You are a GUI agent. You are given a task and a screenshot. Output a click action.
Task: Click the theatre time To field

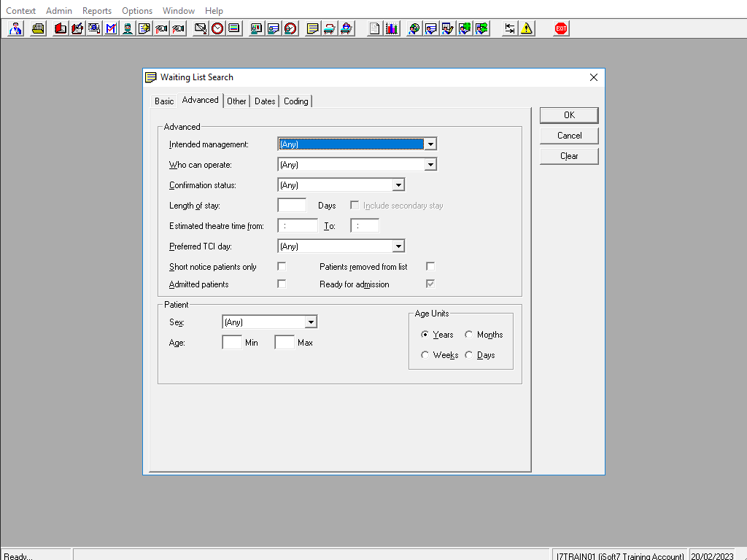coord(365,226)
